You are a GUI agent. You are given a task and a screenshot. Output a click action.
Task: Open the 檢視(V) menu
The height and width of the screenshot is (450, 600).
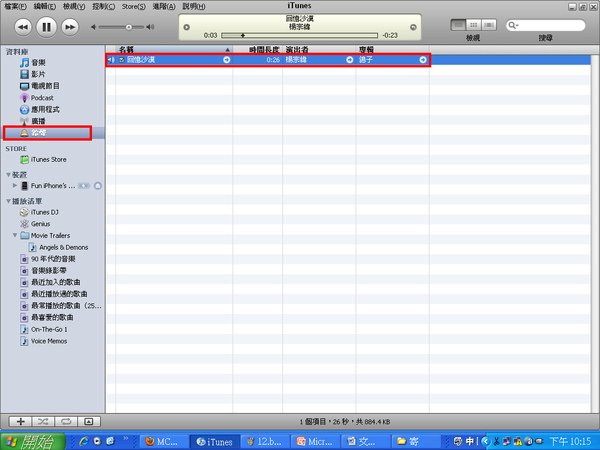click(74, 7)
